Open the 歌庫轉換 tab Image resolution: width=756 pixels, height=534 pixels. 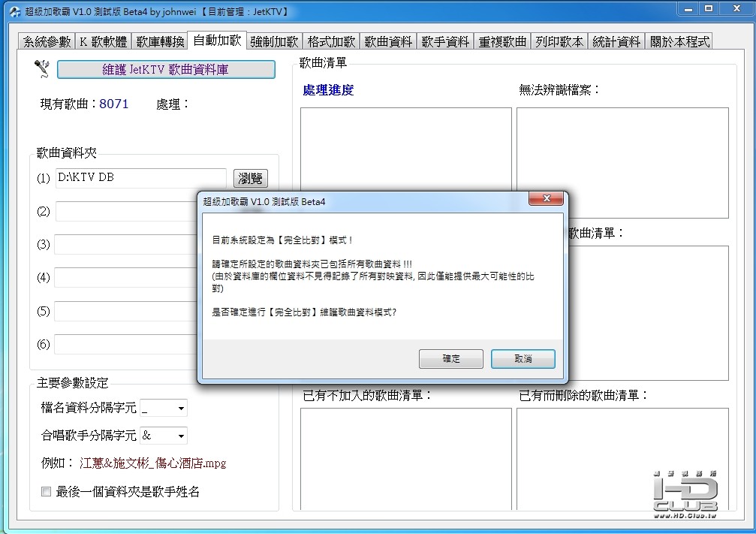tap(160, 41)
